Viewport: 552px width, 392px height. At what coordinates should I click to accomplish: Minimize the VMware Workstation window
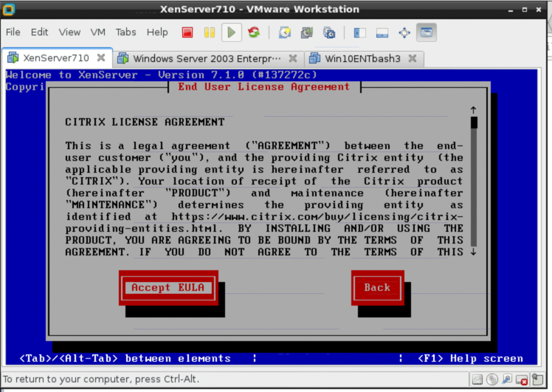coord(511,10)
